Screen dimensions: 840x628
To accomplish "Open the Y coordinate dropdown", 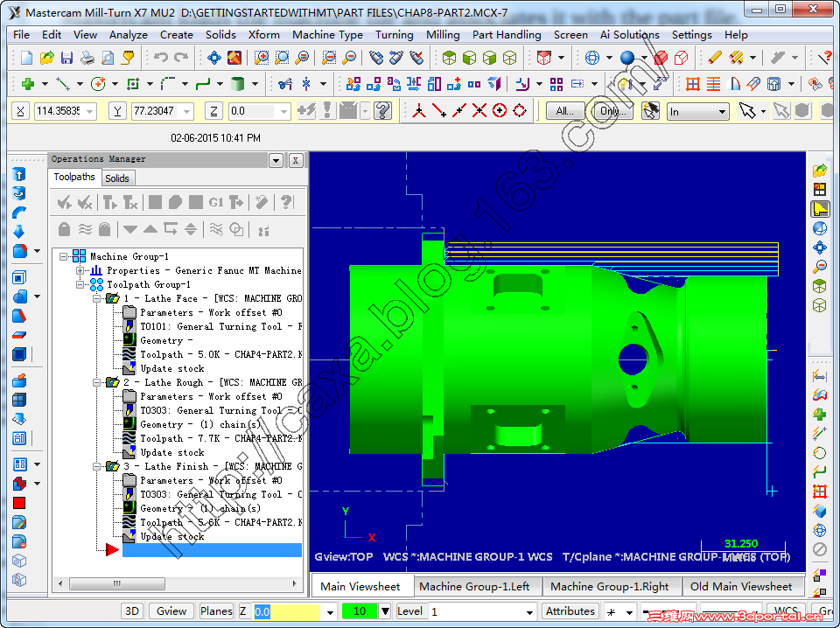I will (x=186, y=111).
